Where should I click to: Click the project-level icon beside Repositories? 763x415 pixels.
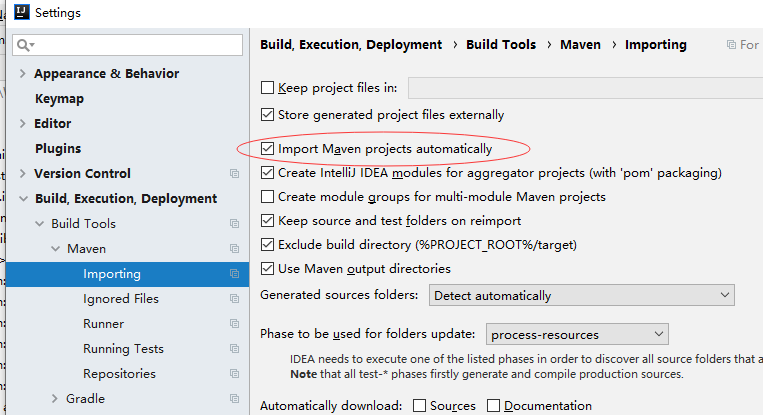click(235, 374)
